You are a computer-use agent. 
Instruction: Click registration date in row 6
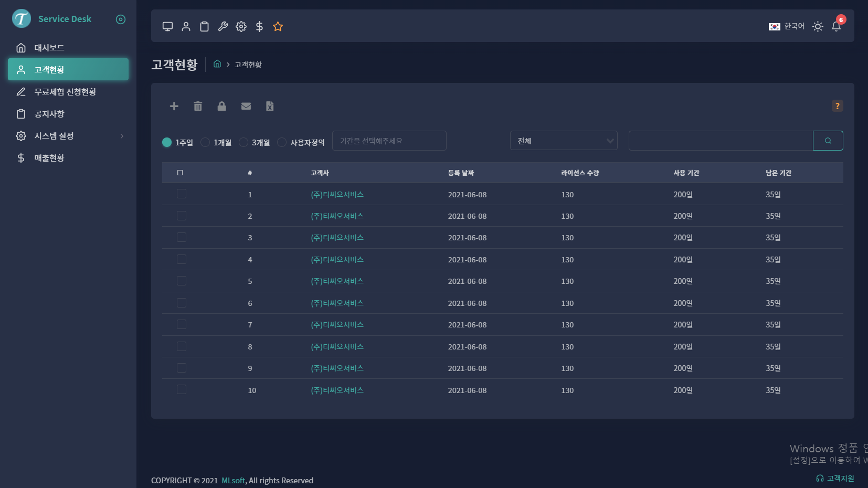pyautogui.click(x=467, y=303)
